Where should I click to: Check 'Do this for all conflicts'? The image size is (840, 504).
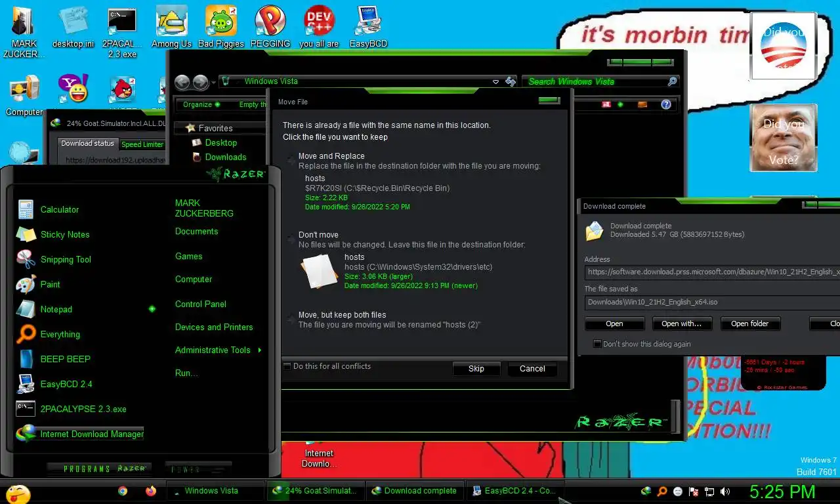(287, 366)
